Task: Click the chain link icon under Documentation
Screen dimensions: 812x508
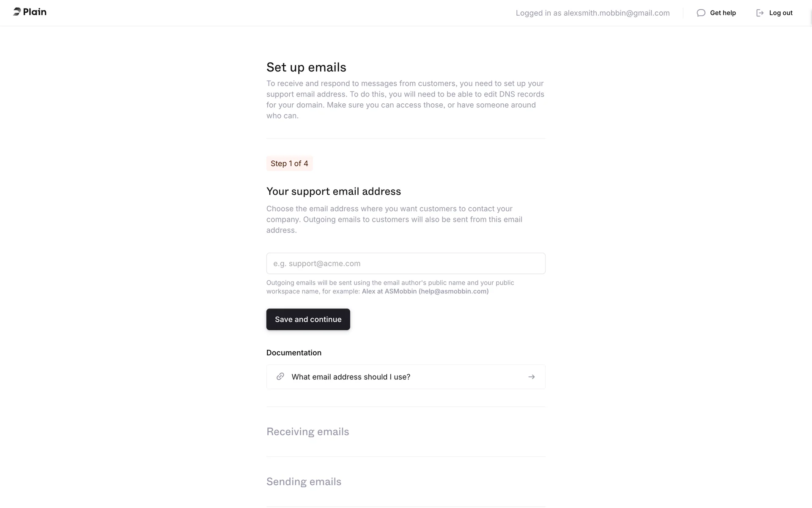Action: tap(280, 377)
